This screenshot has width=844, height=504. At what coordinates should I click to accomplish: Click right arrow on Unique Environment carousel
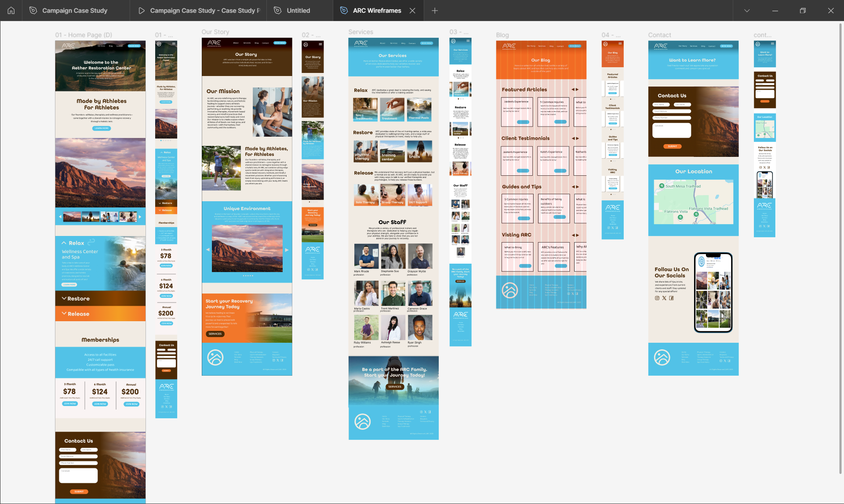(x=287, y=250)
